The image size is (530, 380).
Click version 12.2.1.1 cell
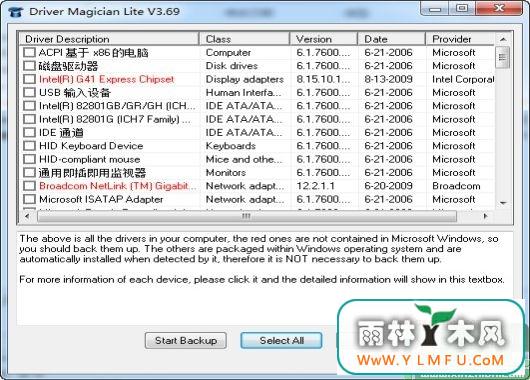(x=315, y=186)
